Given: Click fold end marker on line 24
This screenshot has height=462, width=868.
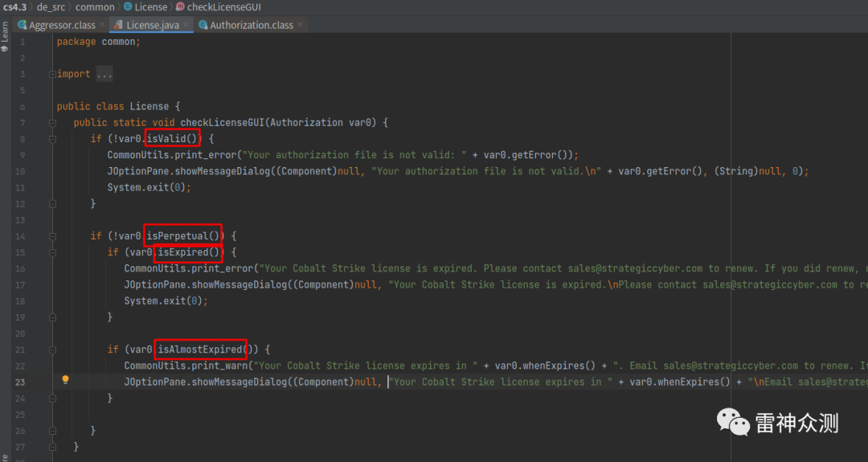Looking at the screenshot, I should 52,399.
